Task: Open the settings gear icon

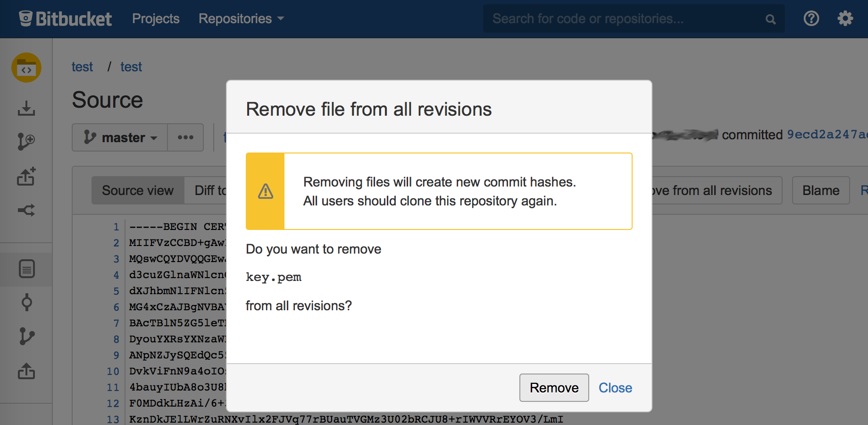Action: (845, 18)
